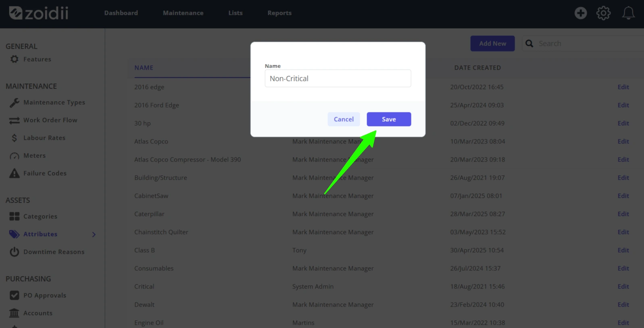Viewport: 644px width, 328px height.
Task: Click the search magnifier icon
Action: (x=529, y=44)
